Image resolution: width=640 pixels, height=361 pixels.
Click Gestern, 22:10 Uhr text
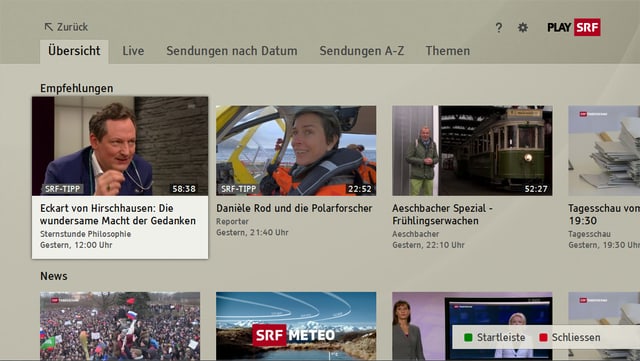click(429, 245)
